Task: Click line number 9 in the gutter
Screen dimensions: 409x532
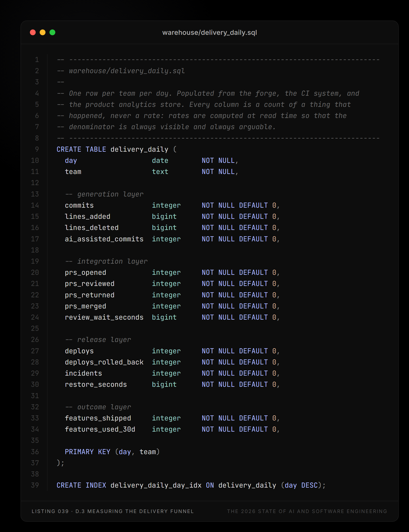Action: click(37, 149)
